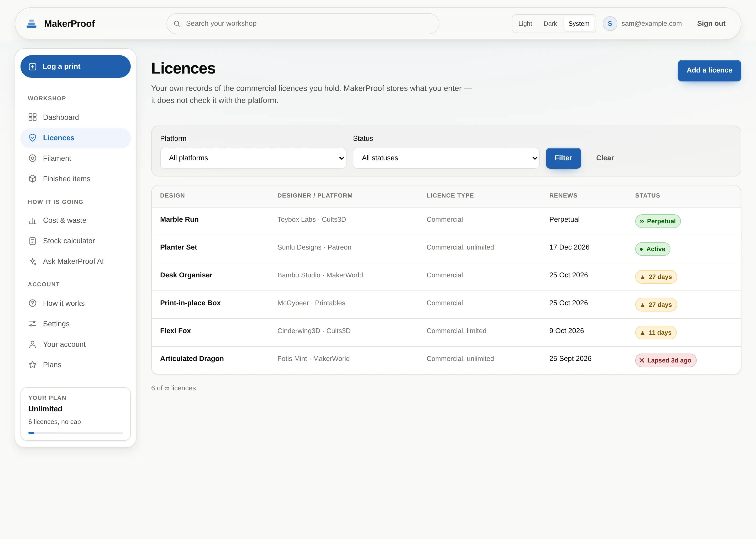
Task: Click the Settings sliders icon
Action: coord(33,324)
